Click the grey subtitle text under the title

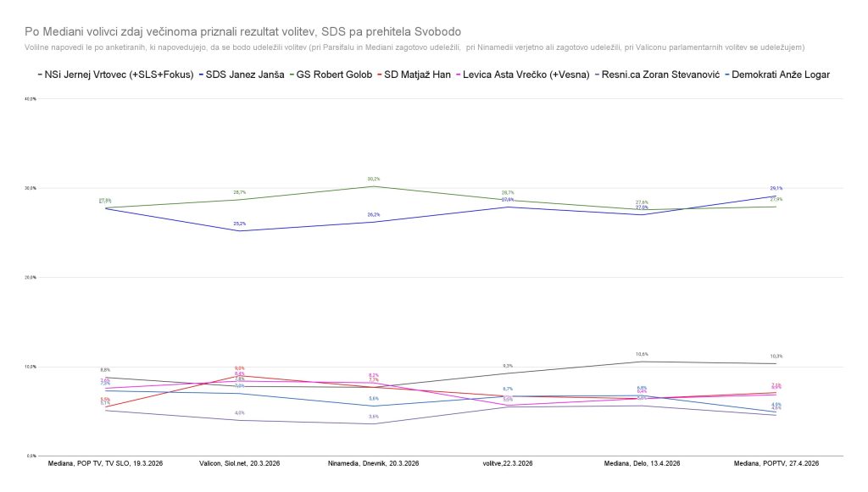pos(415,47)
